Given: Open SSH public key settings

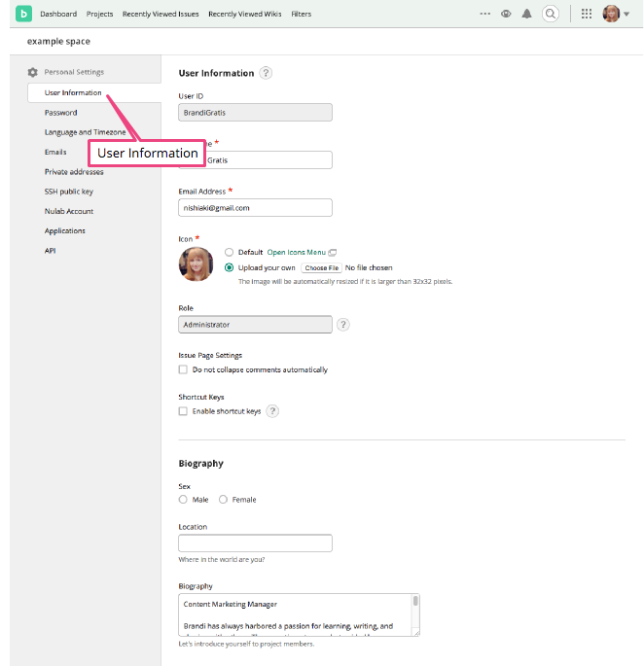Looking at the screenshot, I should [x=69, y=192].
